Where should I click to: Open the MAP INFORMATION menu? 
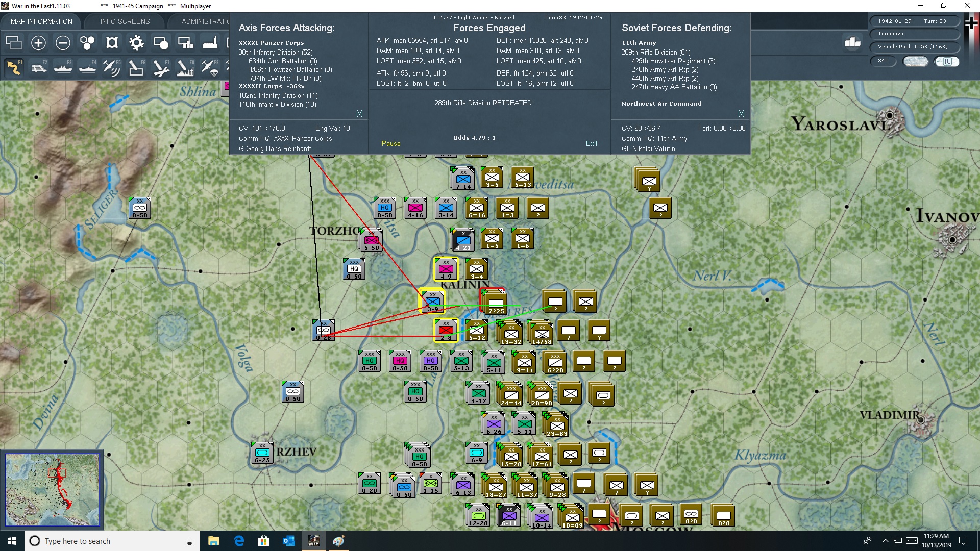pyautogui.click(x=41, y=21)
